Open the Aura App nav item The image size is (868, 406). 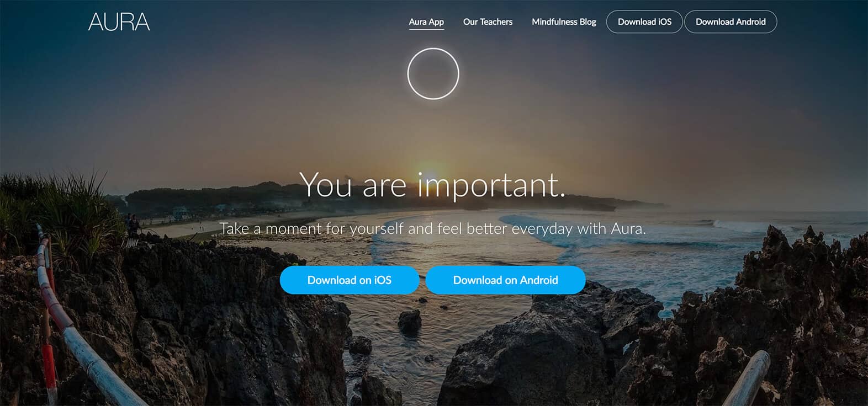(x=426, y=22)
